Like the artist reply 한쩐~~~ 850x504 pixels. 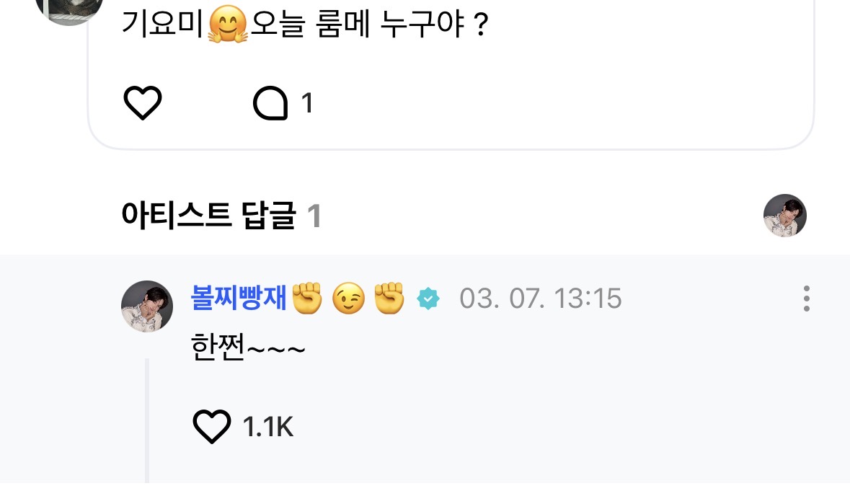[x=212, y=427]
